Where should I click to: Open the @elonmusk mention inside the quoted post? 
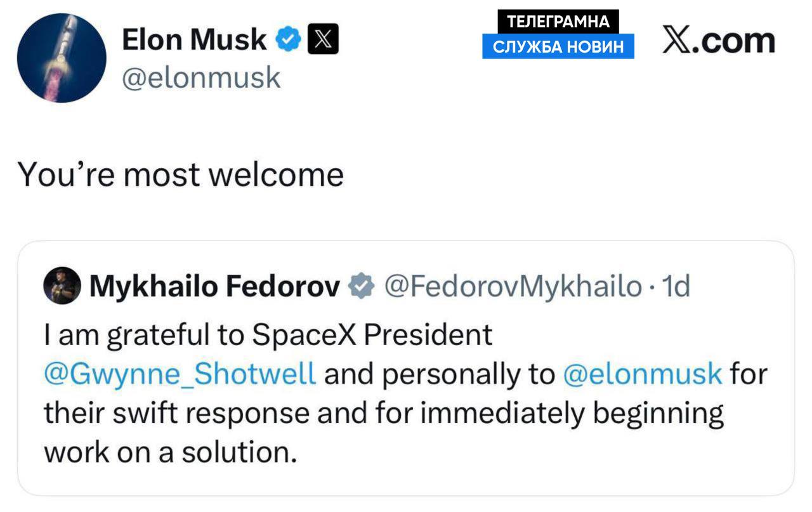642,374
